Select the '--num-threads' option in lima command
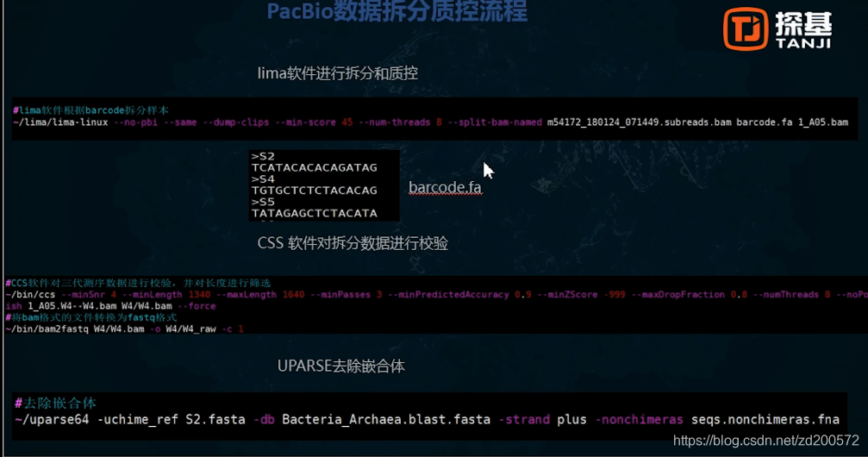This screenshot has height=457, width=868. point(394,122)
